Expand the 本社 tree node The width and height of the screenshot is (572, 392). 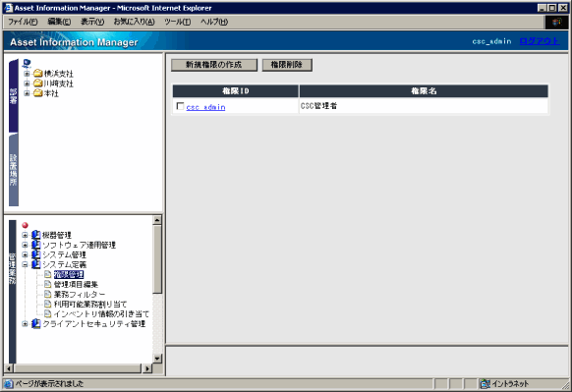(x=27, y=93)
